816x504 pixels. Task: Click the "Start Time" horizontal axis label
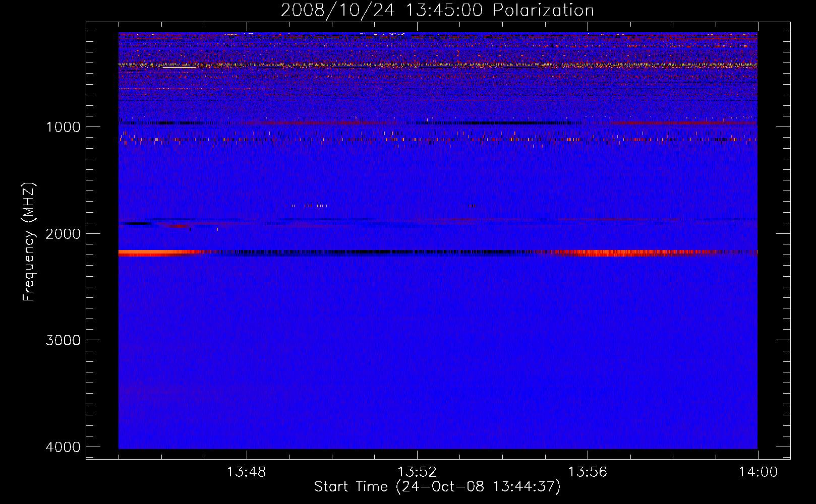click(437, 487)
